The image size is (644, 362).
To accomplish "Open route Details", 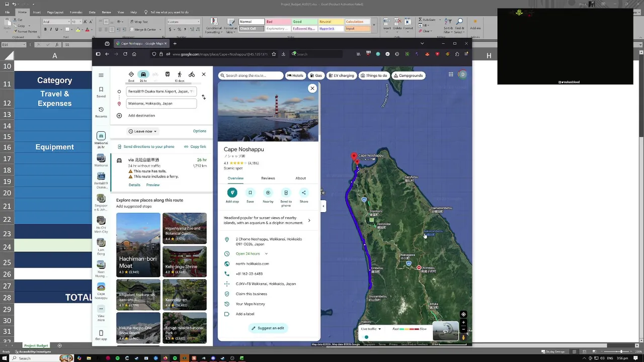I will 134,185.
